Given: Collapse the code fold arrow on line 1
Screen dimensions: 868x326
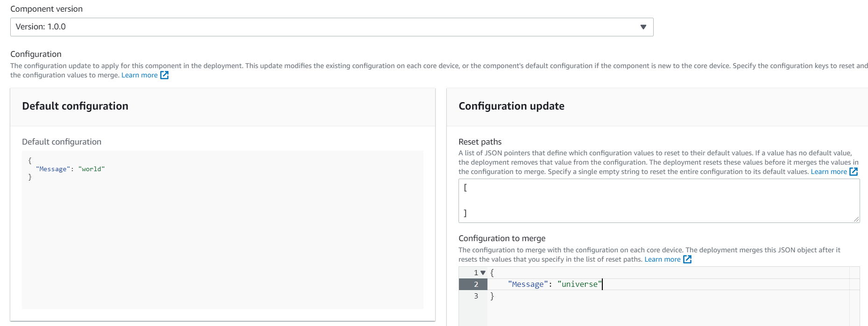Looking at the screenshot, I should [x=483, y=273].
